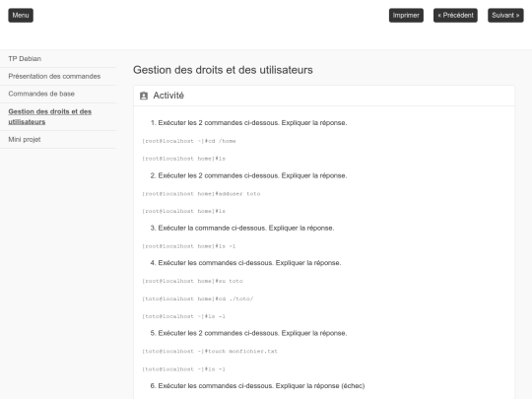
Task: Click first root@localhost home ls command
Action: tap(183, 159)
